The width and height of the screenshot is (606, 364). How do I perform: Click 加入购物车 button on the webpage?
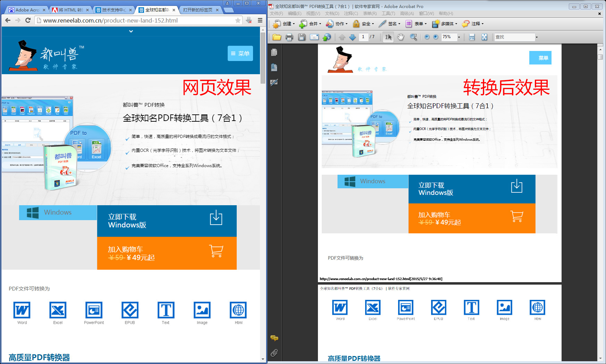pos(167,253)
